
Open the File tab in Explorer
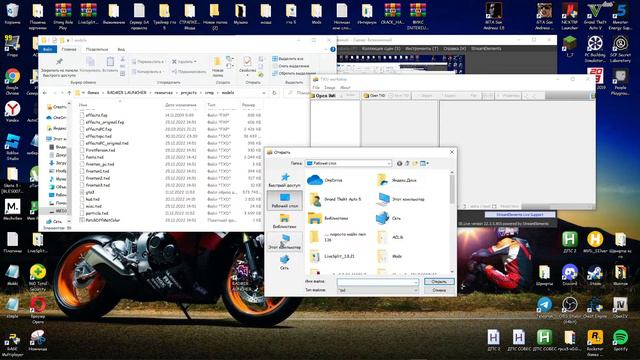[x=48, y=49]
